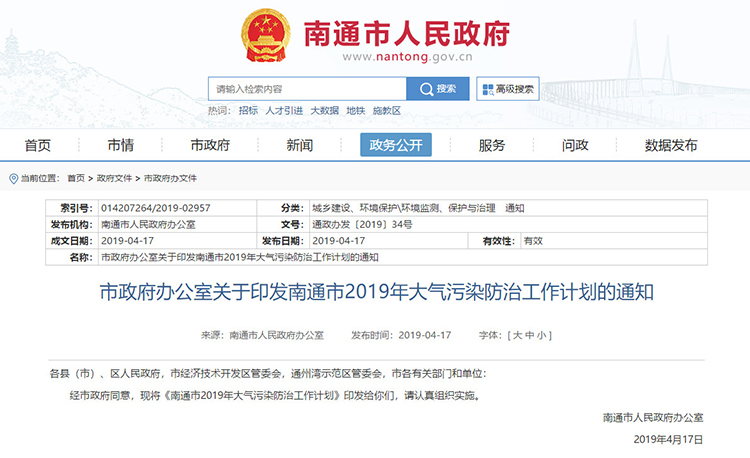Click breadcrumb link 市政府办文件
This screenshot has width=750, height=458.
[170, 178]
